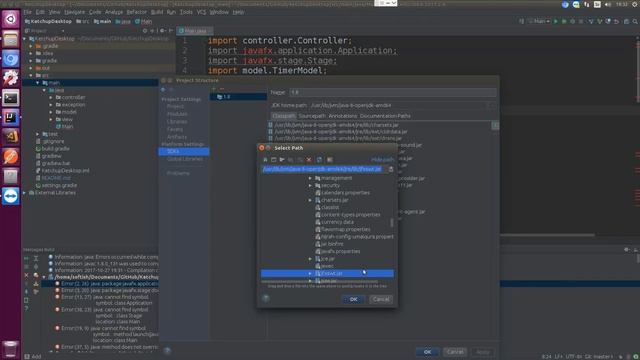640x360 pixels.
Task: Open help in the Select Path dialog
Action: 266,299
